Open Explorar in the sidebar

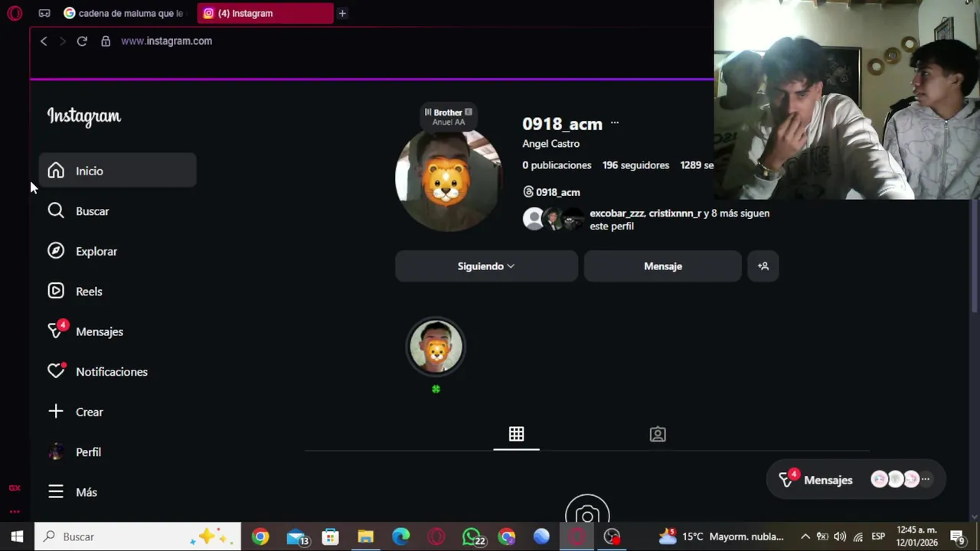(118, 251)
